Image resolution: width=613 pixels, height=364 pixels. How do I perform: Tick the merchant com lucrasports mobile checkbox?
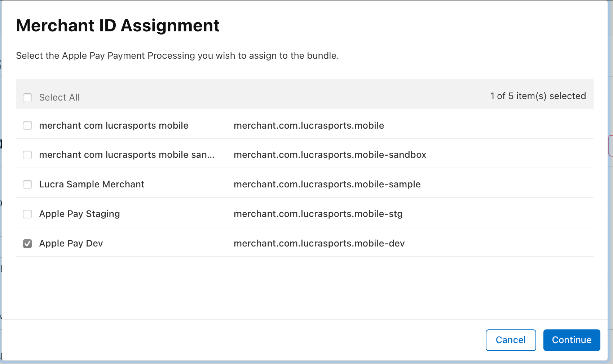[x=27, y=125]
